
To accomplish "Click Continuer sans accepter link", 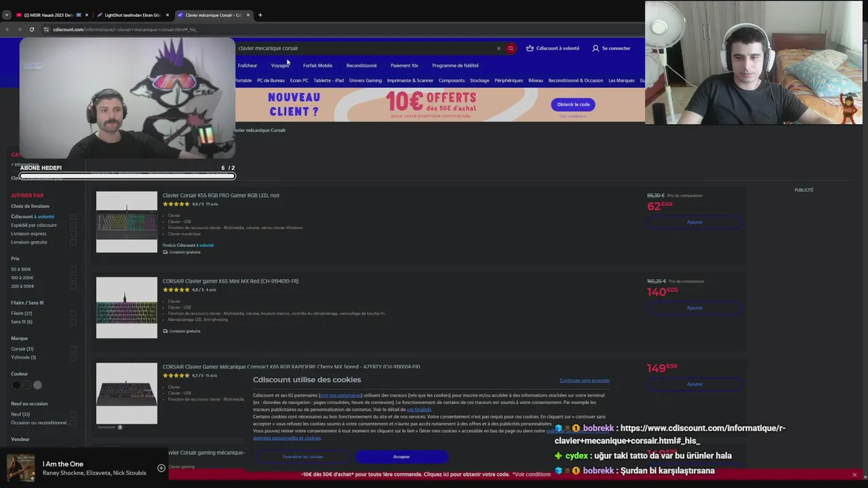I will tap(585, 380).
